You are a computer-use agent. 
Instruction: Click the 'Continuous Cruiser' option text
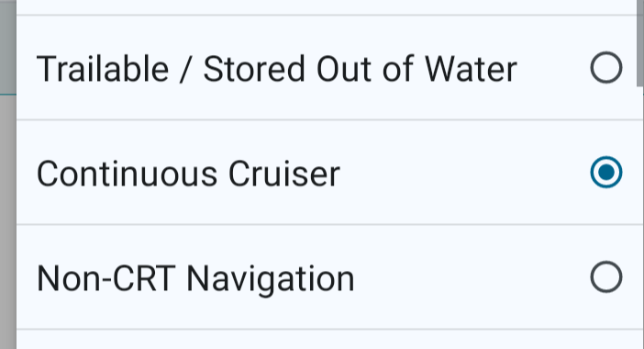point(188,174)
